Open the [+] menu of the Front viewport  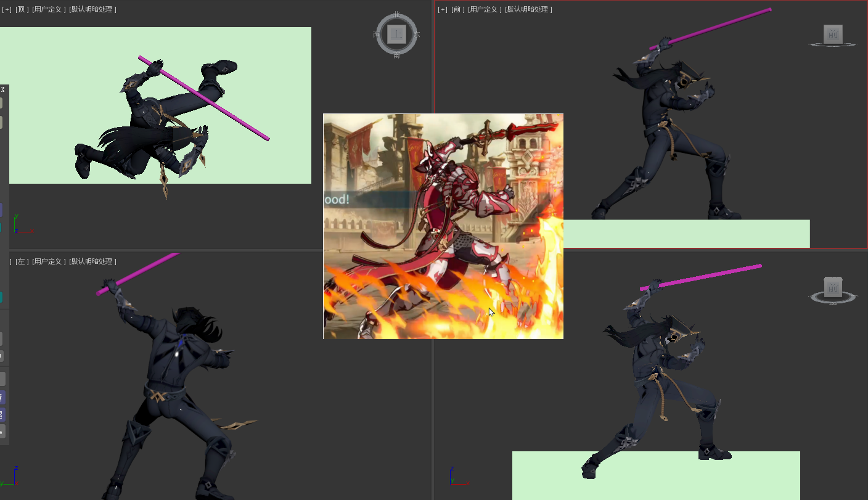click(443, 9)
